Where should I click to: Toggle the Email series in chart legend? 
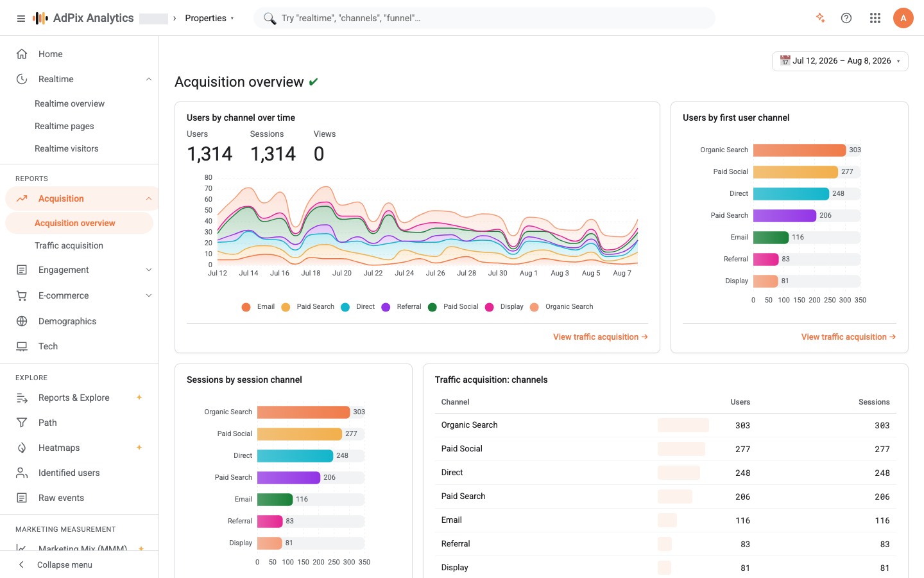258,307
